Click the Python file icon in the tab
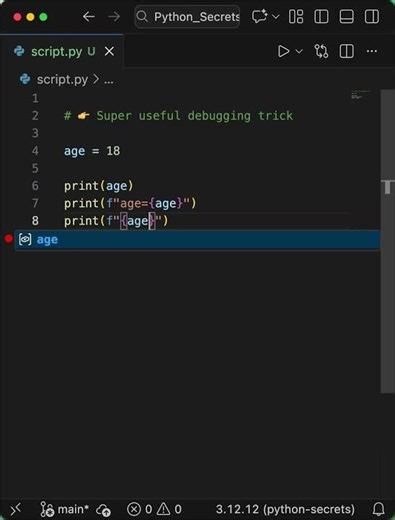 19,51
